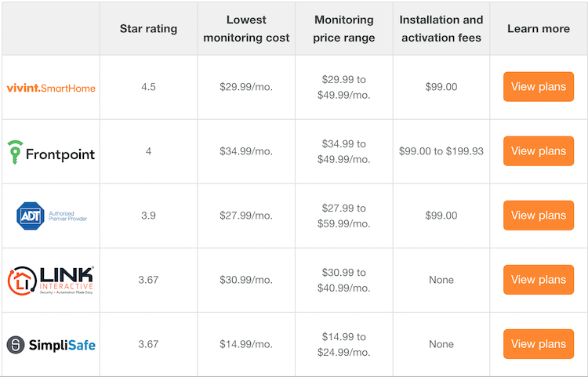588x377 pixels.
Task: Click the ADT Authorized Premier Provider logo
Action: [52, 216]
